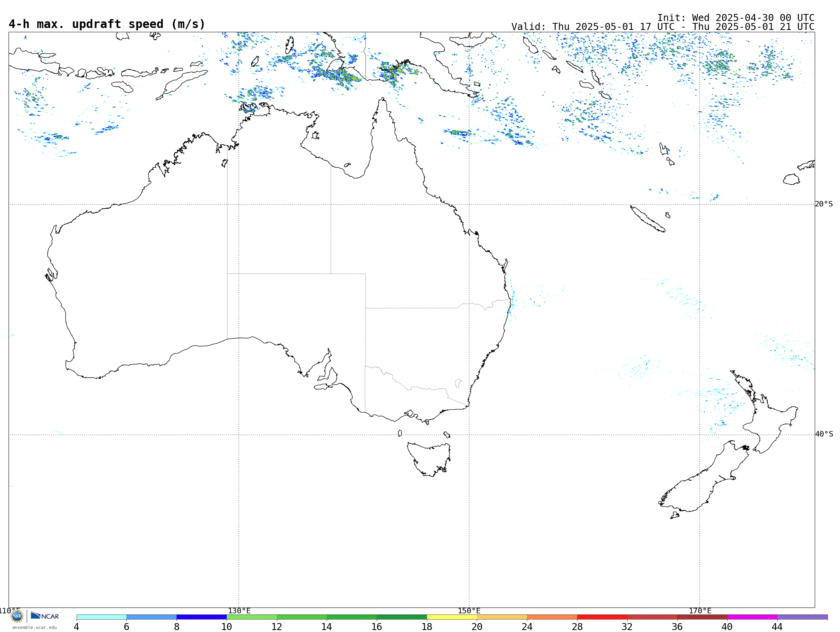Click the NSF logo icon
Screen dimensions: 840x632
pos(17,616)
